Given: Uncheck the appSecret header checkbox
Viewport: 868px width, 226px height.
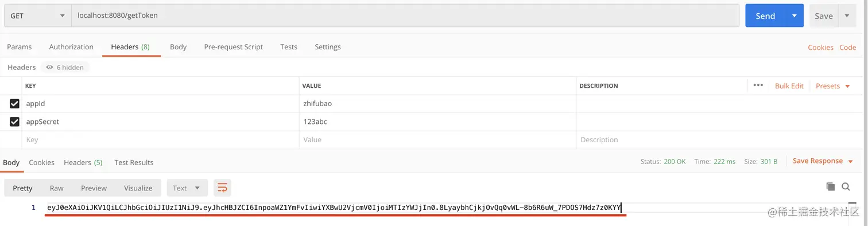Looking at the screenshot, I should pyautogui.click(x=14, y=122).
